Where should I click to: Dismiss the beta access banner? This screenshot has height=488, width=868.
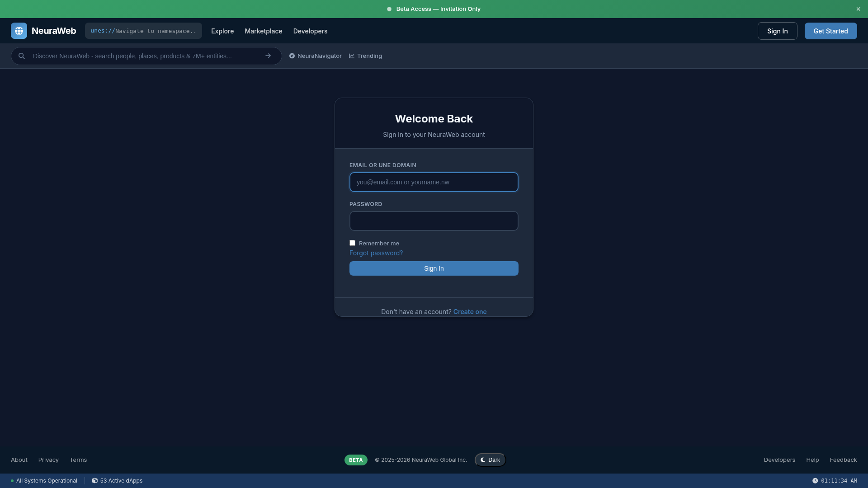pyautogui.click(x=858, y=9)
